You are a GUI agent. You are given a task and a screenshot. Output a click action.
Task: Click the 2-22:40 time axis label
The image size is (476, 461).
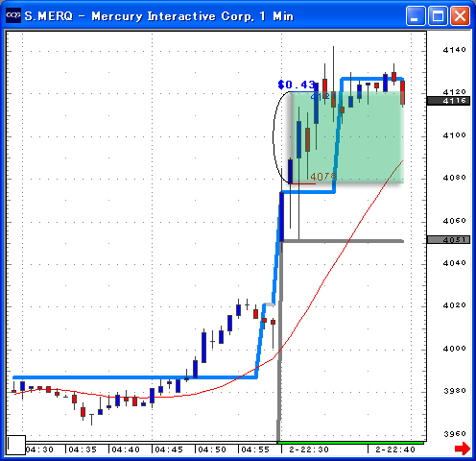click(395, 449)
